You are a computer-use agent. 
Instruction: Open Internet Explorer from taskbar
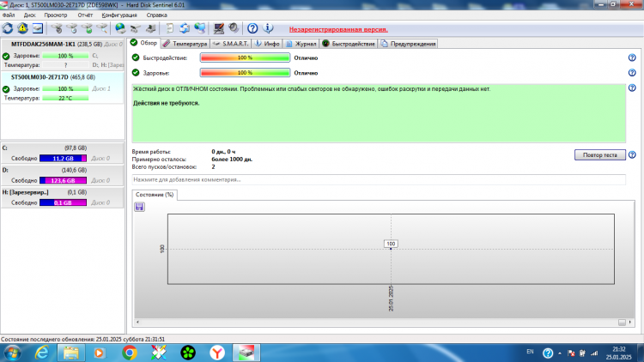[42, 353]
